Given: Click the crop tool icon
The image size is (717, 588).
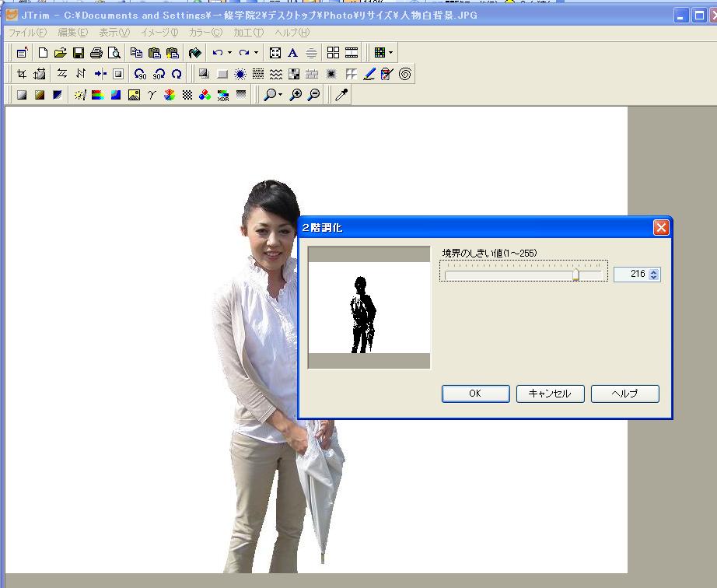Looking at the screenshot, I should (x=22, y=74).
